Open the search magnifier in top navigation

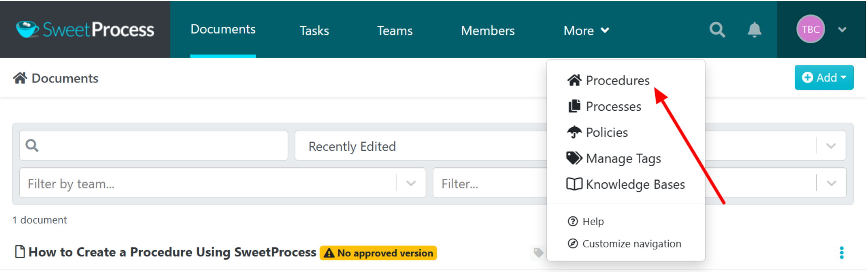pyautogui.click(x=717, y=30)
